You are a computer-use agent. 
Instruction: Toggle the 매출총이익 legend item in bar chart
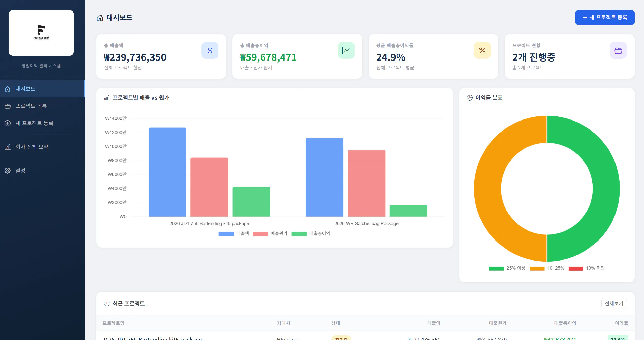click(311, 234)
